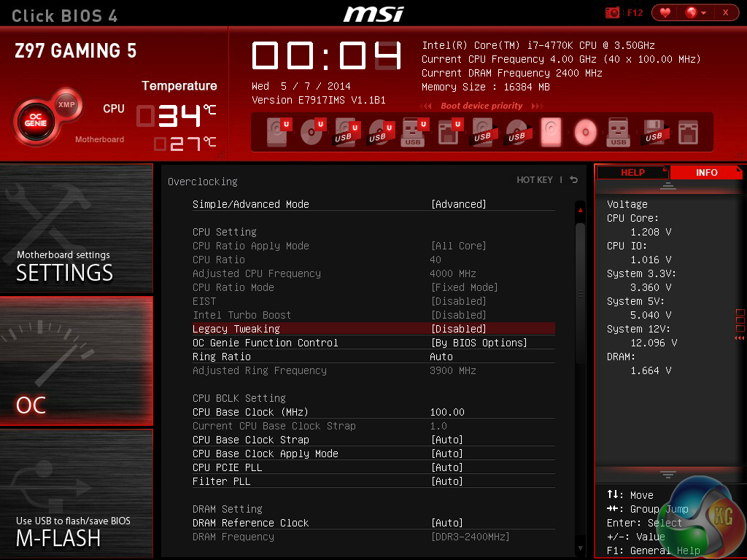Image resolution: width=747 pixels, height=560 pixels.
Task: Change Simple/Advanced Mode value [Advanced]
Action: click(x=459, y=204)
